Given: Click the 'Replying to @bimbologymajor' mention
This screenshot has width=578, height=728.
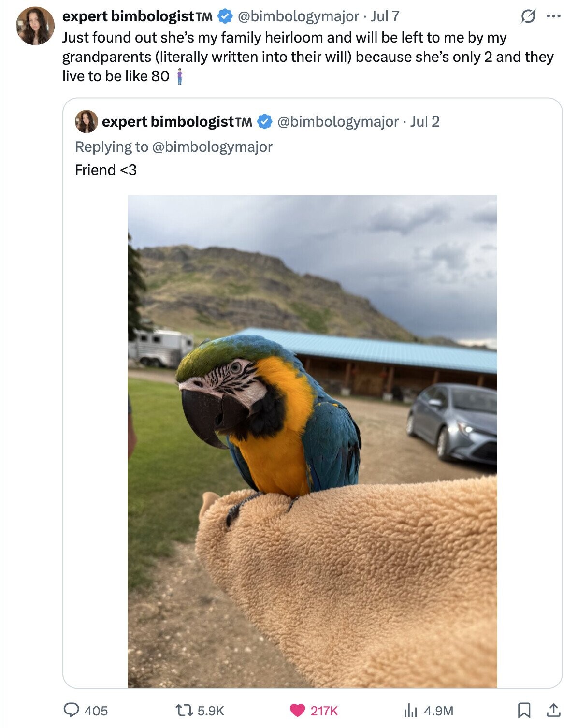Looking at the screenshot, I should (212, 146).
